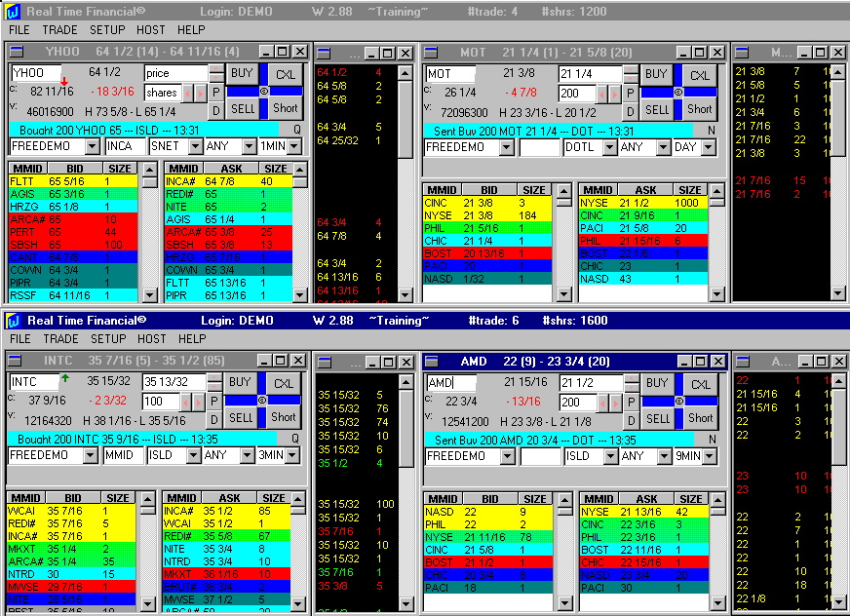The image size is (850, 616).
Task: Click the YHOO symbol input field
Action: point(35,73)
